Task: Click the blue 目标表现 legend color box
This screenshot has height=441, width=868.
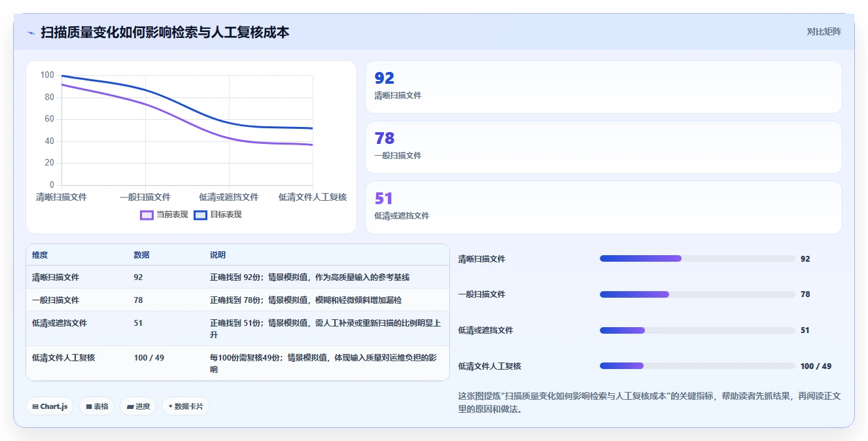Action: (x=201, y=215)
